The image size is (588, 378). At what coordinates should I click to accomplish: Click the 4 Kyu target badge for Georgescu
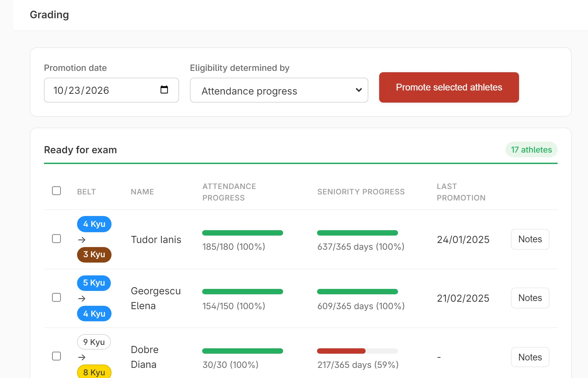pos(94,314)
